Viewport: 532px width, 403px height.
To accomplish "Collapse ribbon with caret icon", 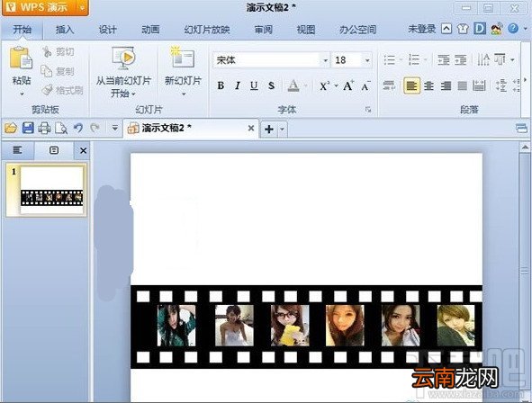I will click(x=446, y=29).
